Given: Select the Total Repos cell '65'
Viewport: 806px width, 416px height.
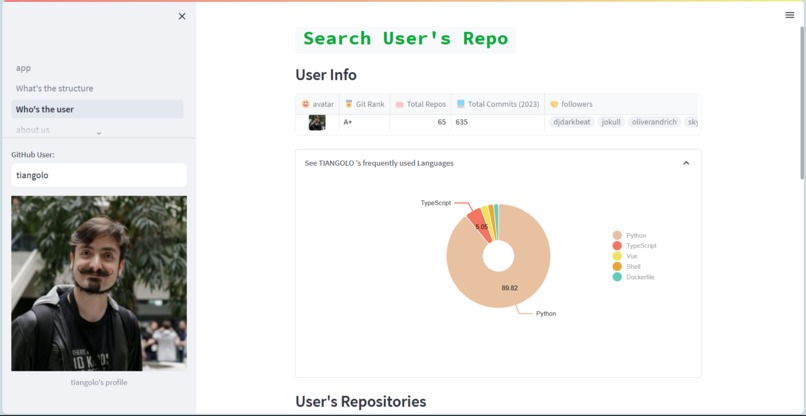Looking at the screenshot, I should 420,122.
